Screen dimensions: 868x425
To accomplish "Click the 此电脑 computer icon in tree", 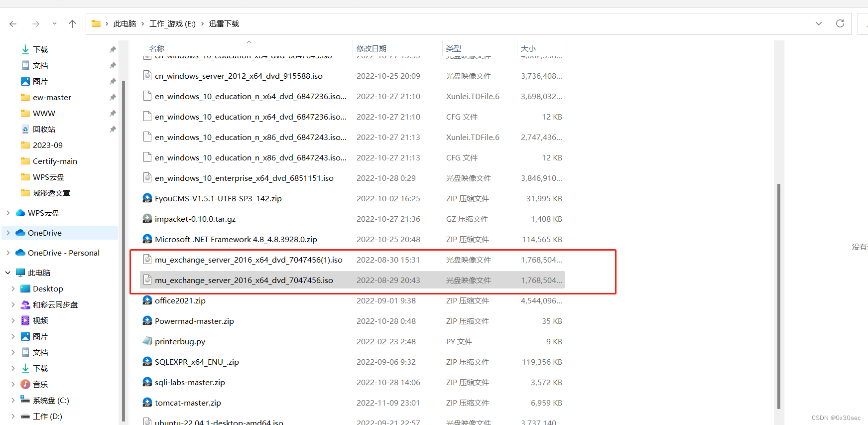I will (x=20, y=273).
